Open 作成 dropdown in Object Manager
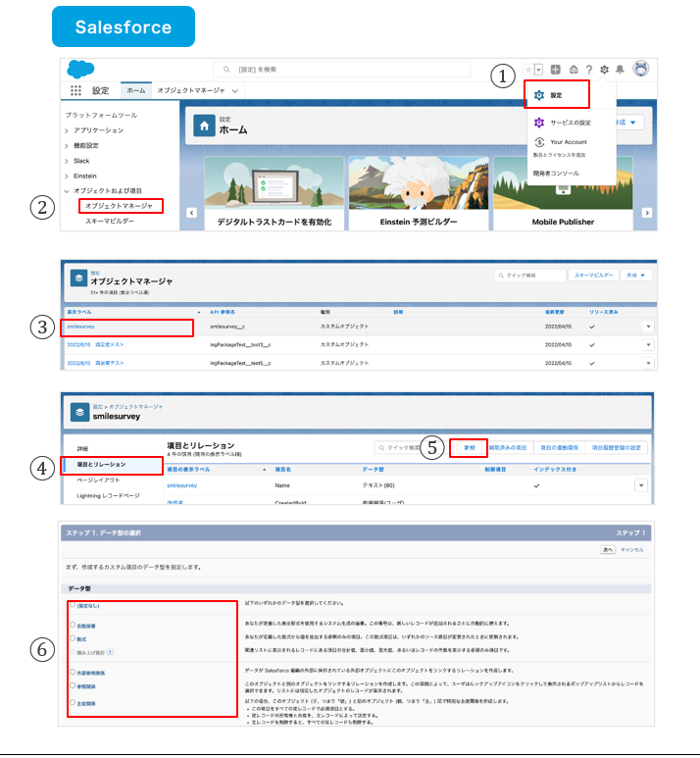Image resolution: width=700 pixels, height=758 pixels. [635, 276]
